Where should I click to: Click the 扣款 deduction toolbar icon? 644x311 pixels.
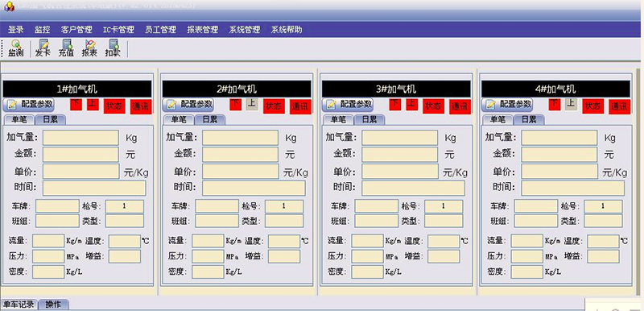coord(113,48)
